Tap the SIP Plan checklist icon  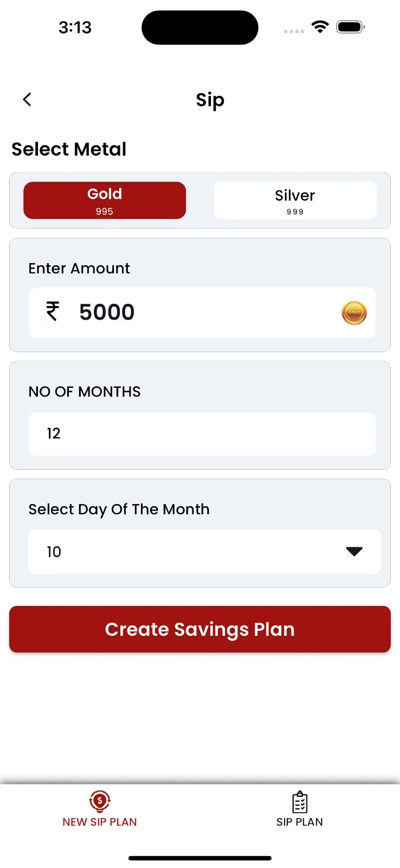(x=300, y=802)
